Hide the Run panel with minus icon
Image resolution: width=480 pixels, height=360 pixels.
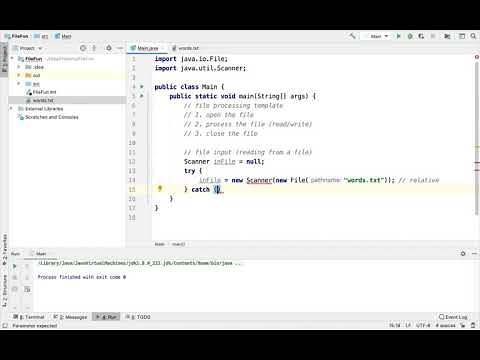point(474,254)
